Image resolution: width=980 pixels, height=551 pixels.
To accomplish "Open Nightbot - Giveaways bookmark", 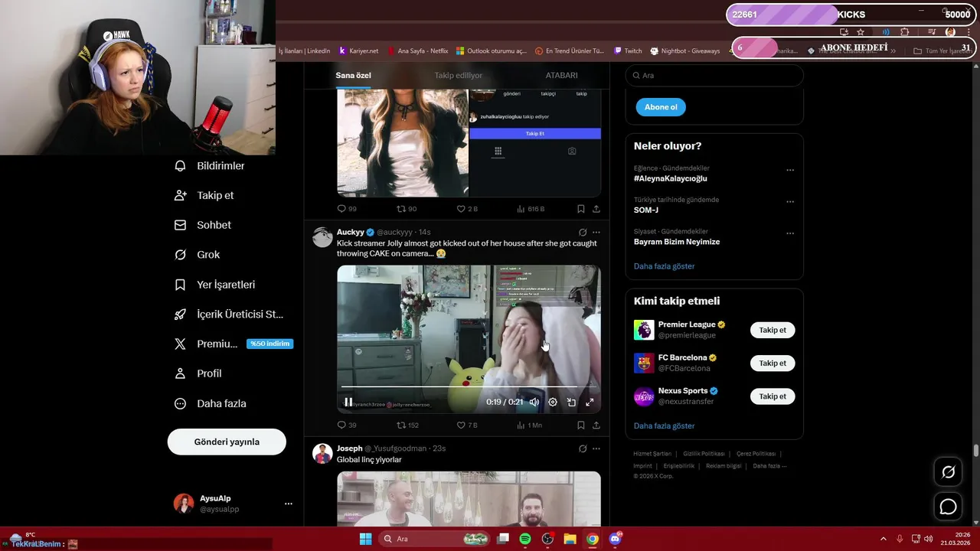I will pos(685,51).
